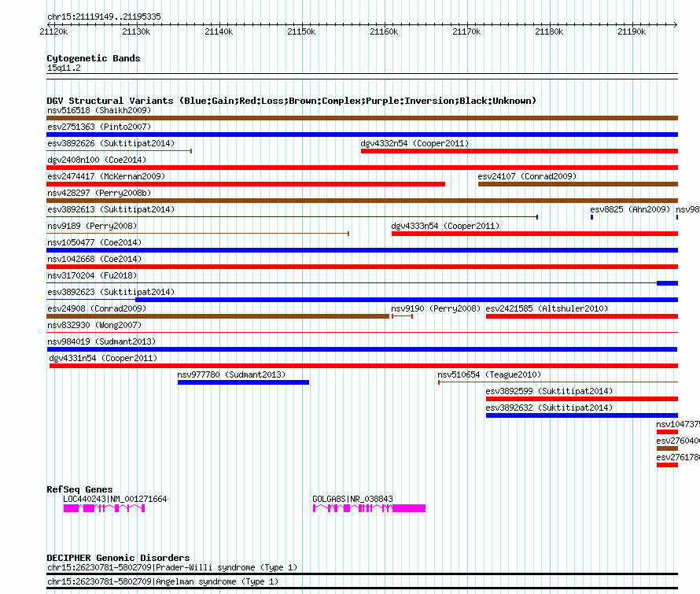Image resolution: width=700 pixels, height=594 pixels.
Task: Open the nsv510654 (Teague2010) variant label
Action: tap(489, 374)
